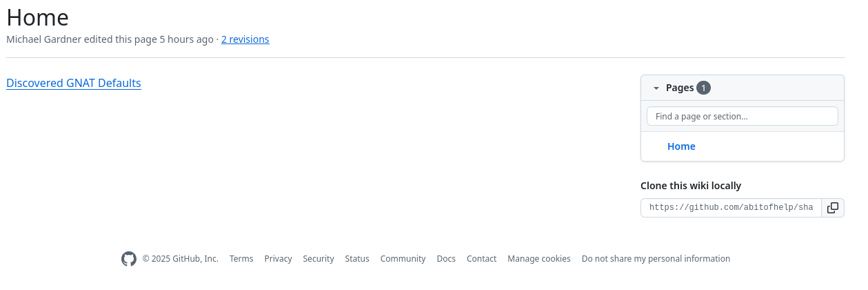This screenshot has height=290, width=868.
Task: Click the GitHub logo in the footer
Action: [129, 259]
